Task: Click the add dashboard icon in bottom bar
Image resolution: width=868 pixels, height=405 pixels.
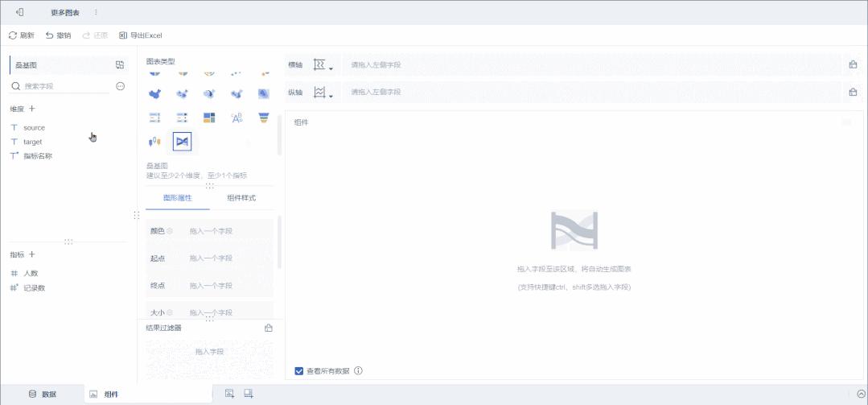Action: tap(249, 394)
